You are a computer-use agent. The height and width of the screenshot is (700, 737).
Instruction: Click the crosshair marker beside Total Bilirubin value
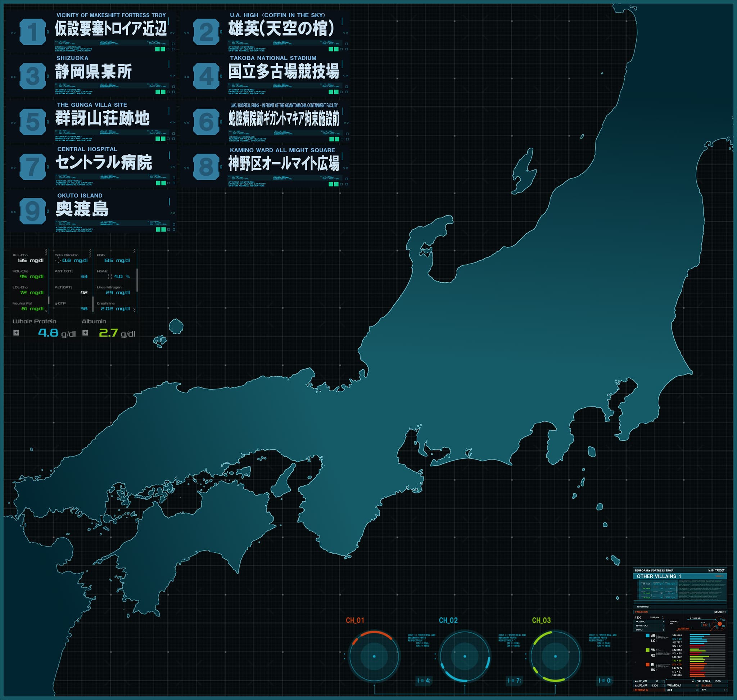(58, 260)
